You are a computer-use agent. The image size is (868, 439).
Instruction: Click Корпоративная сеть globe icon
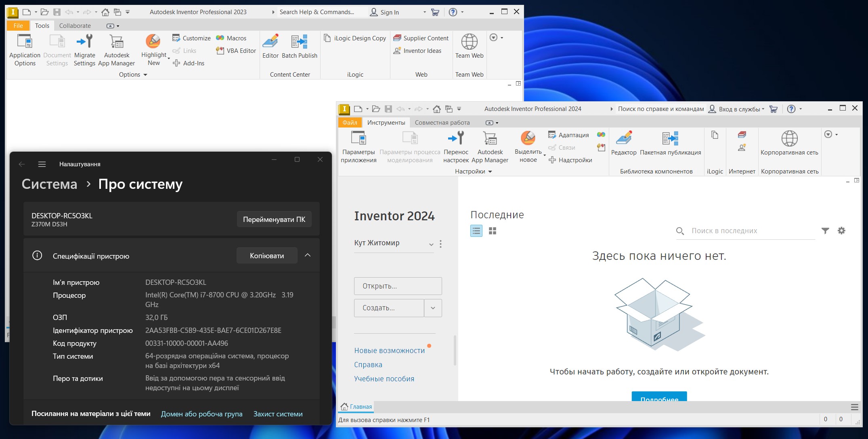pyautogui.click(x=789, y=138)
